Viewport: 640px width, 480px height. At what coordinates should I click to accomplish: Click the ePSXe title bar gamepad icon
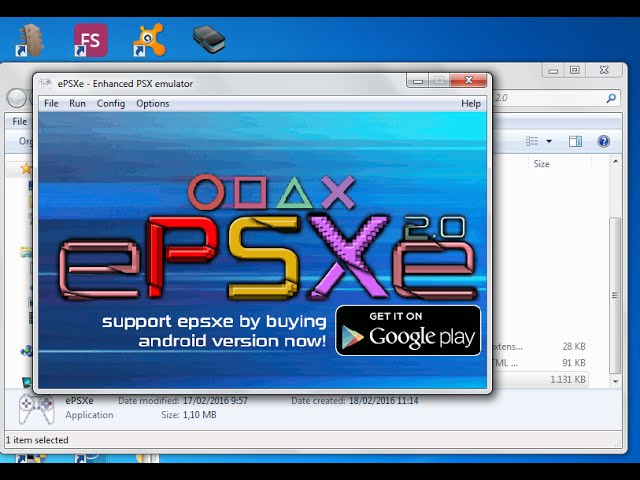pos(45,83)
